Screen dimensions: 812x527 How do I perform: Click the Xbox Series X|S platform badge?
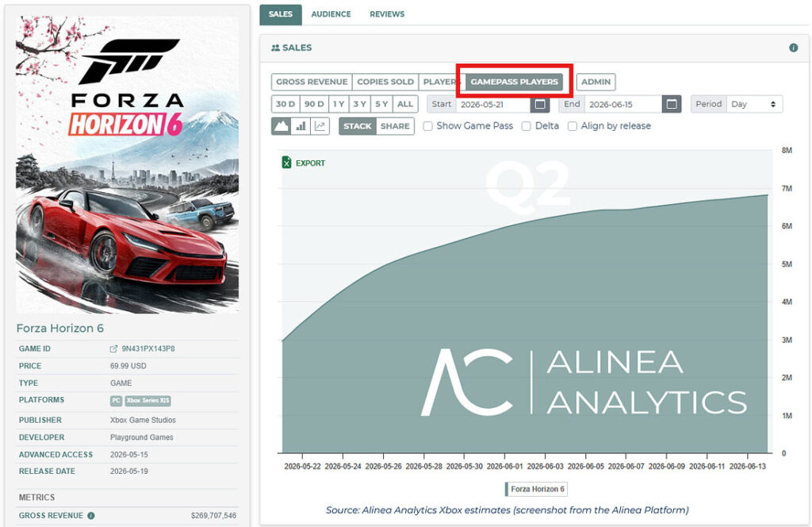[147, 401]
